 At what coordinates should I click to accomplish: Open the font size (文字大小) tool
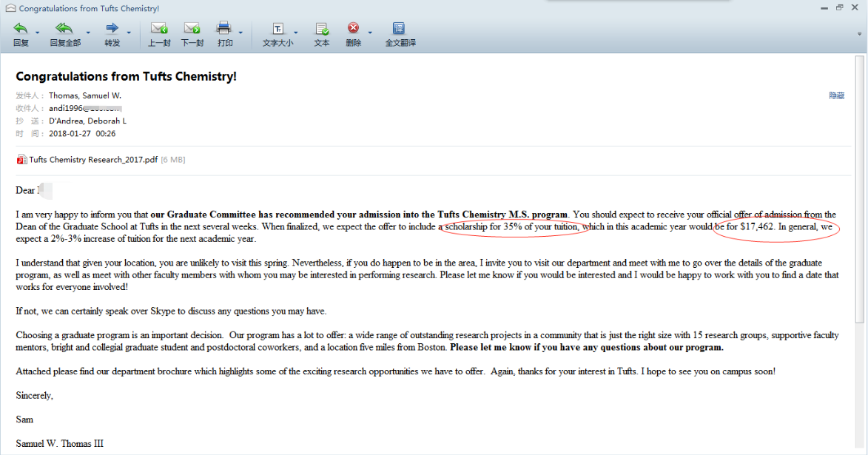click(x=277, y=30)
